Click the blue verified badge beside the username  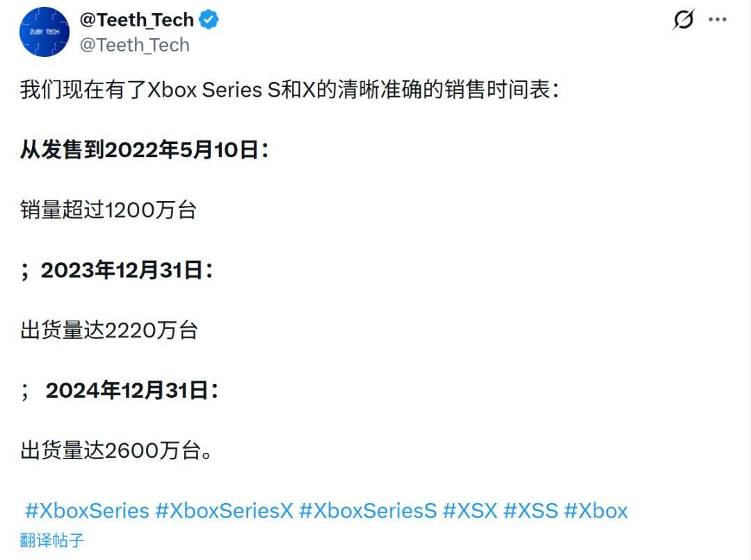[x=207, y=19]
